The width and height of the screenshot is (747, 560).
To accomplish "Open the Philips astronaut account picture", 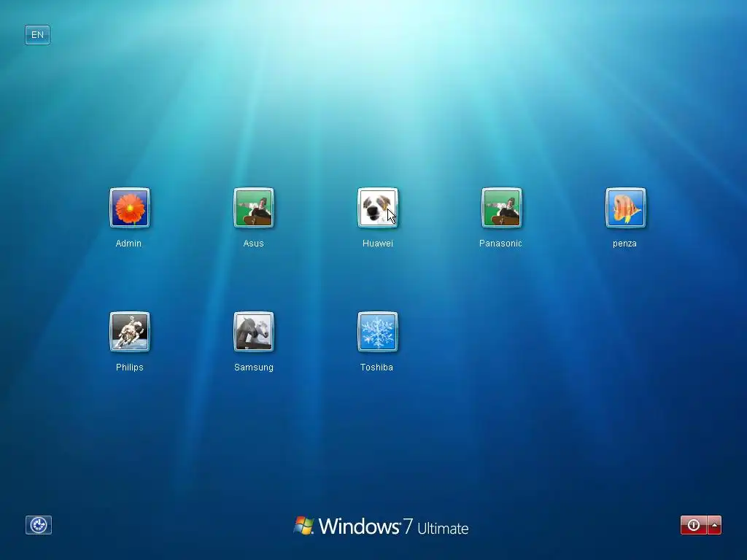I will [x=130, y=332].
